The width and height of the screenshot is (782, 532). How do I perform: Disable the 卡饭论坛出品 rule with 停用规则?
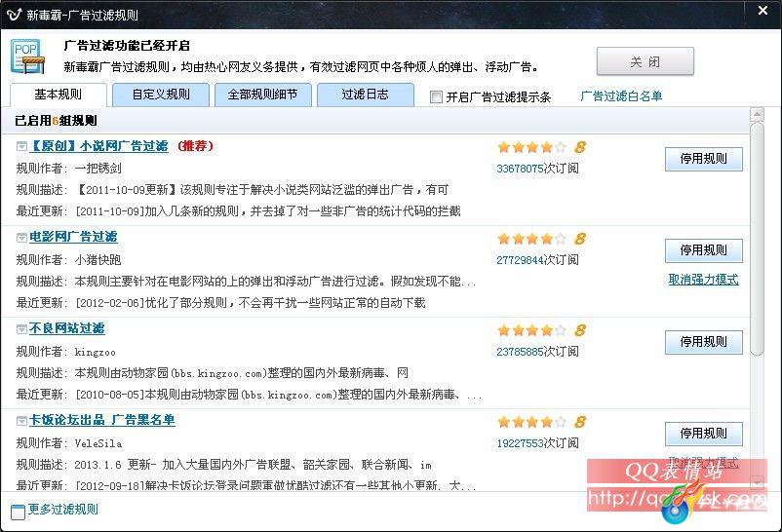(703, 434)
